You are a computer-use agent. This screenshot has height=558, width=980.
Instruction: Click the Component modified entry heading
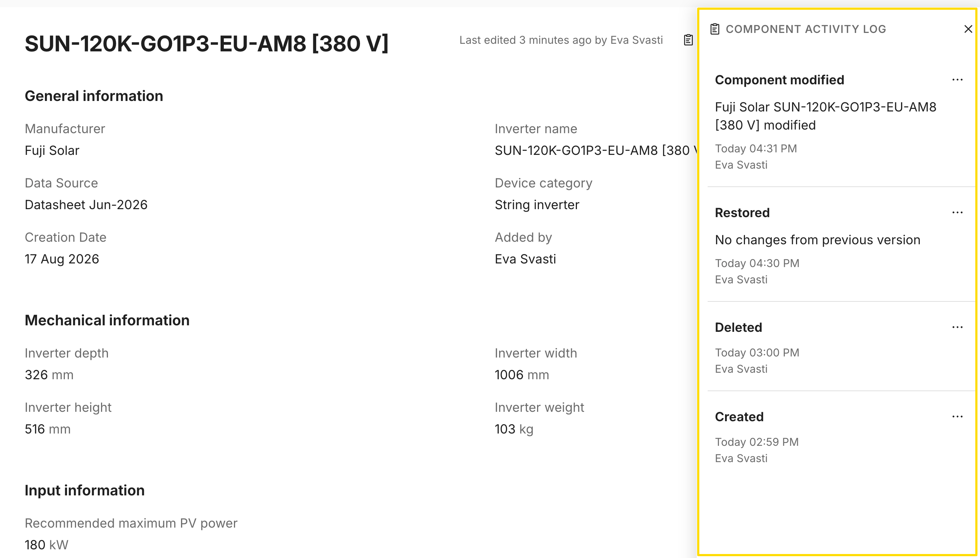(779, 80)
